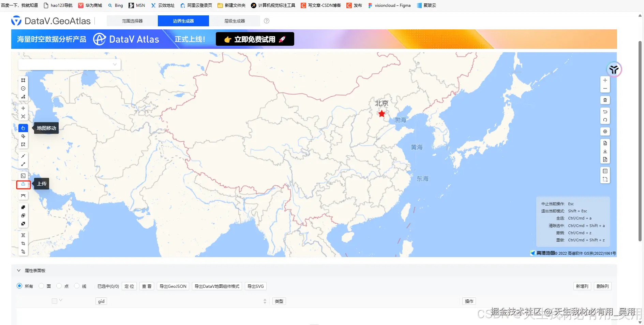Screen dimensions: 644x325
Task: Open the map settings gear icon
Action: click(605, 131)
